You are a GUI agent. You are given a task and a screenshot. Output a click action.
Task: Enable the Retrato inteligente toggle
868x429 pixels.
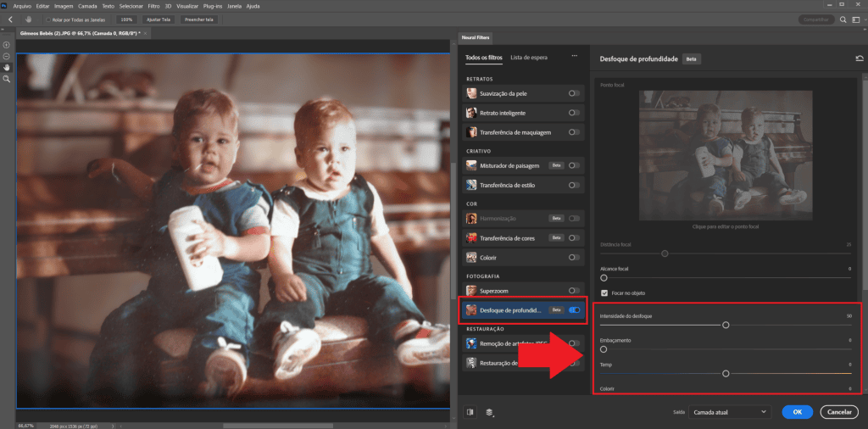[574, 113]
